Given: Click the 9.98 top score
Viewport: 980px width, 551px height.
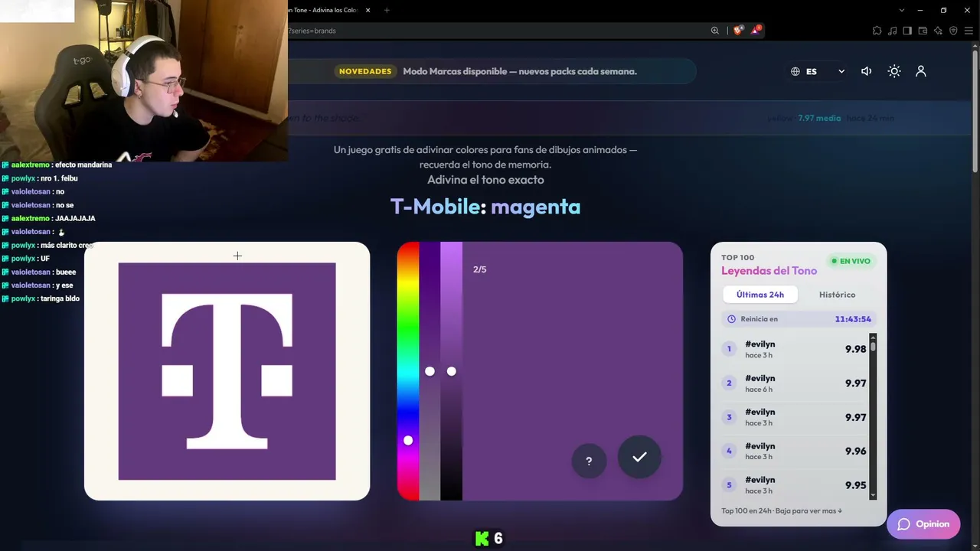Looking at the screenshot, I should coord(855,349).
